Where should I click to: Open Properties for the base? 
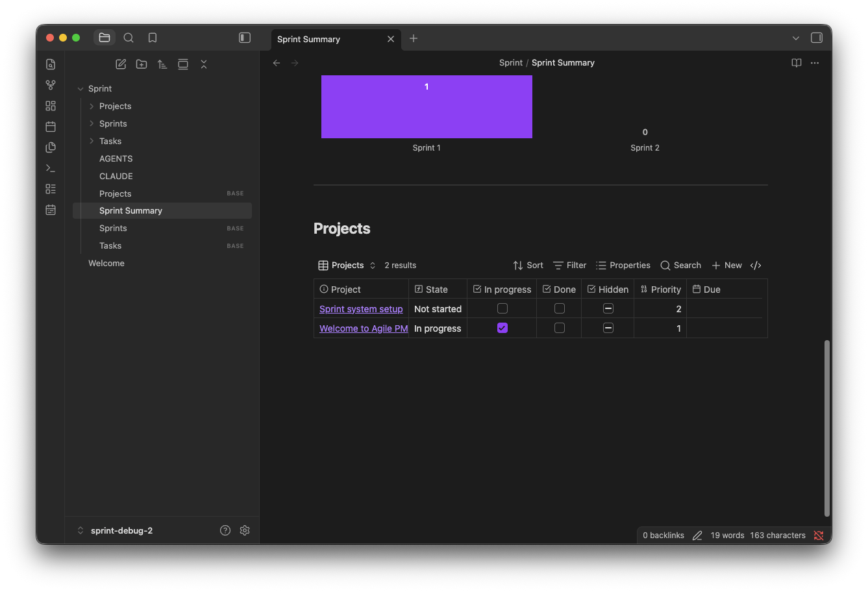[623, 265]
